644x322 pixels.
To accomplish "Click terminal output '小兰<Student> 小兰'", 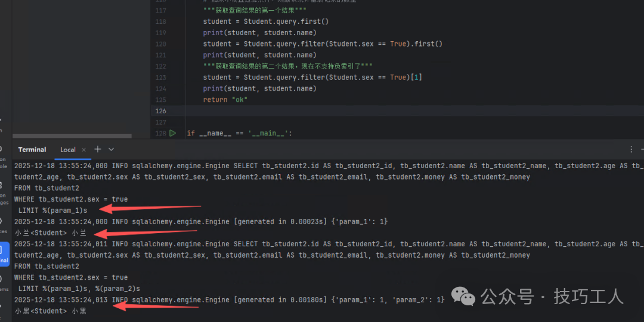I will [51, 233].
